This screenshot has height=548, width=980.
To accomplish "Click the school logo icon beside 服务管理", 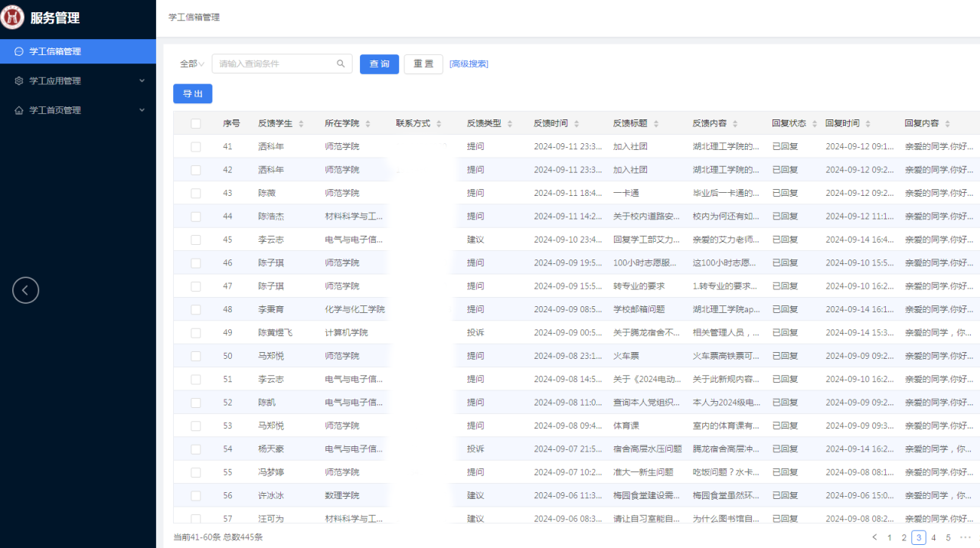I will pyautogui.click(x=13, y=18).
